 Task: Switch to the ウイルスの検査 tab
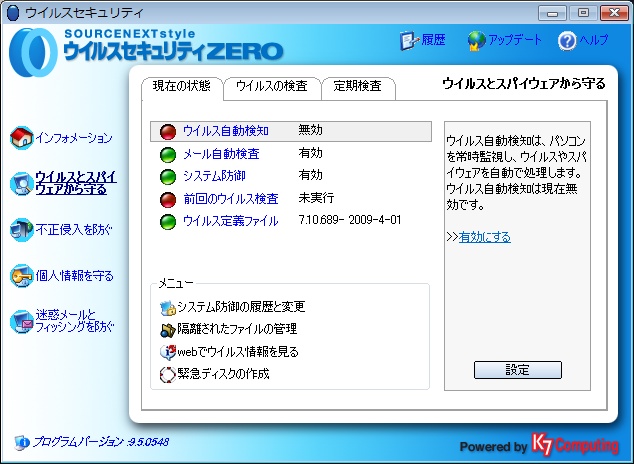click(272, 87)
